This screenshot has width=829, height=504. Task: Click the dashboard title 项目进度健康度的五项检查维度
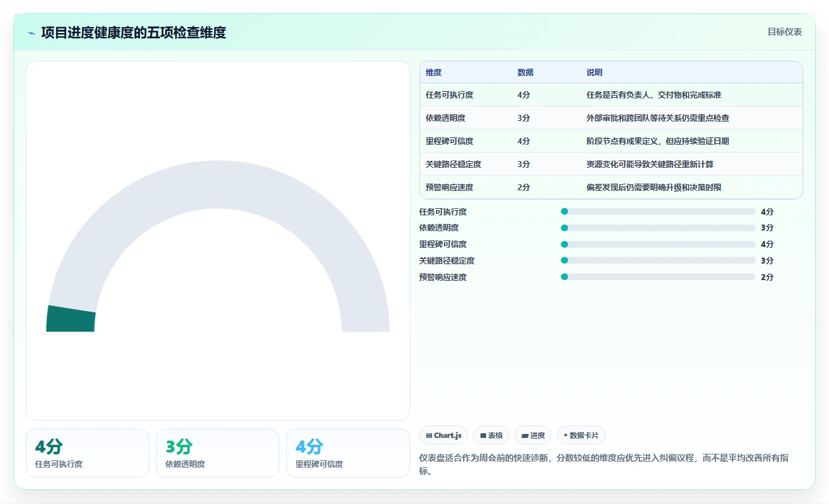tap(133, 32)
